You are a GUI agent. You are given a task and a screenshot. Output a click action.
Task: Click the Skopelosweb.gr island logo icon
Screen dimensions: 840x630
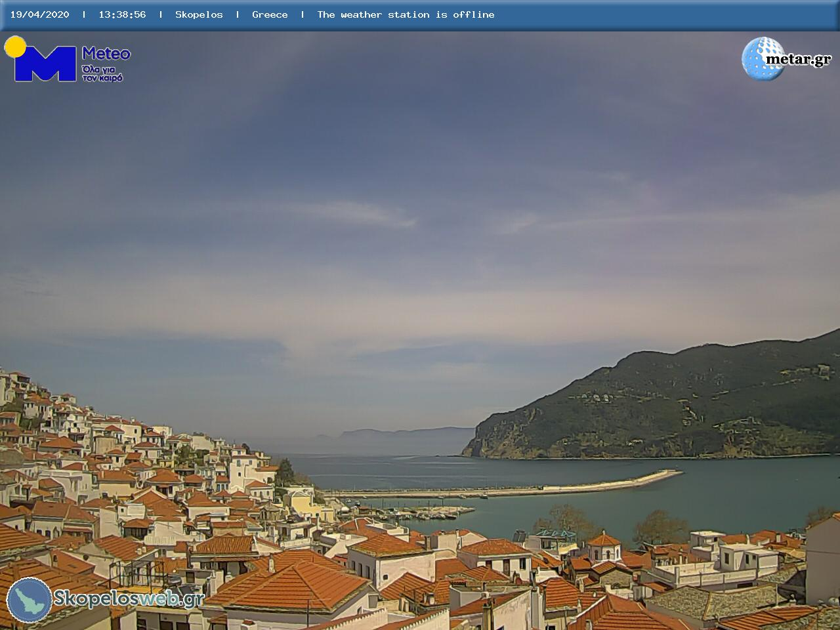coord(29,600)
